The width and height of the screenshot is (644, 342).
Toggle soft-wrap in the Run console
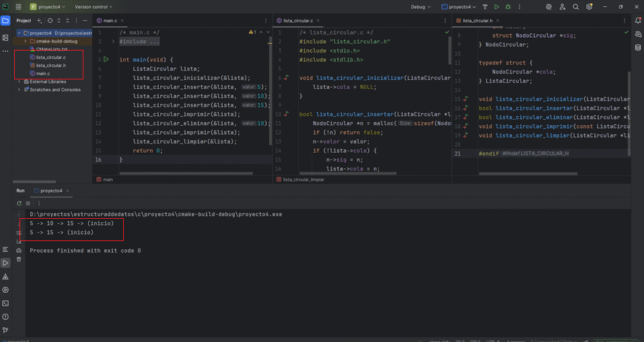(19, 233)
